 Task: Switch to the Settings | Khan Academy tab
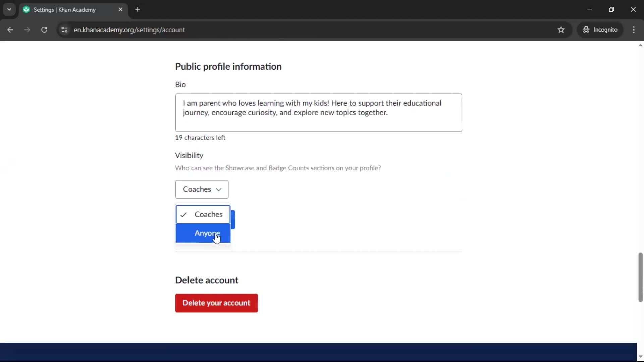coord(73,9)
